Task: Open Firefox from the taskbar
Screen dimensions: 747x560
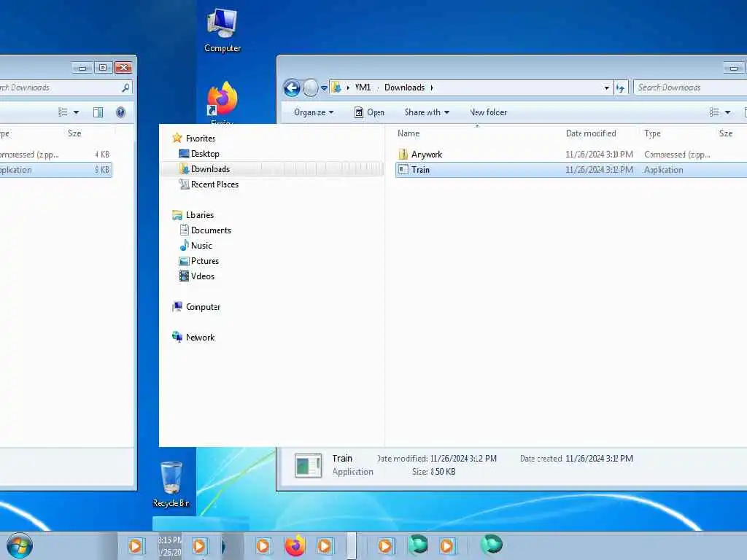Action: tap(295, 545)
